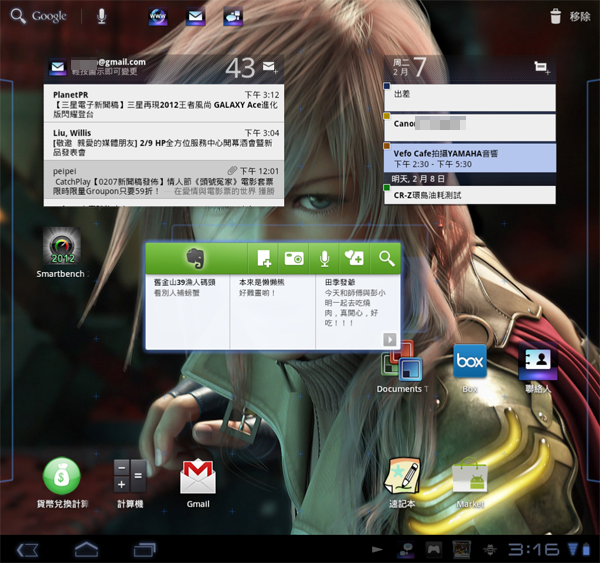600x563 pixels.
Task: Open the 出差 calendar event
Action: 470,98
